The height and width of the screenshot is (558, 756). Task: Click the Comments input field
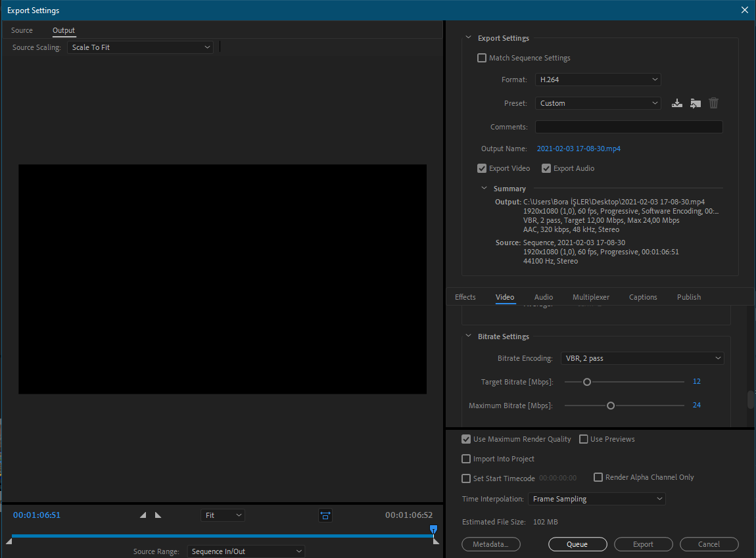tap(628, 127)
